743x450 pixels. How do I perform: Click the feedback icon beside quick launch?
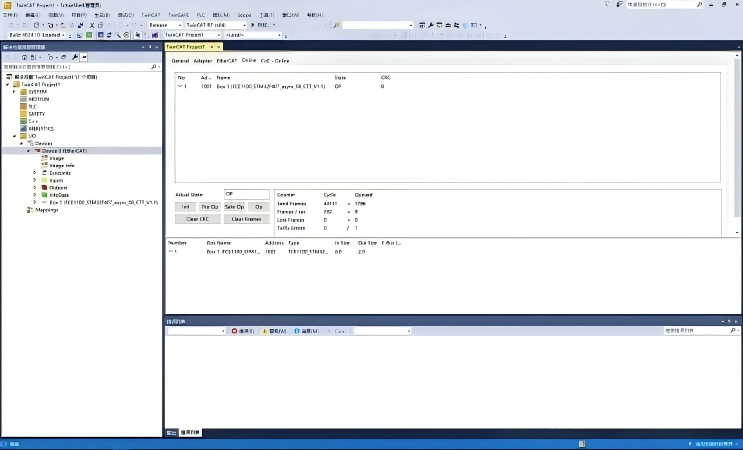pyautogui.click(x=619, y=4)
